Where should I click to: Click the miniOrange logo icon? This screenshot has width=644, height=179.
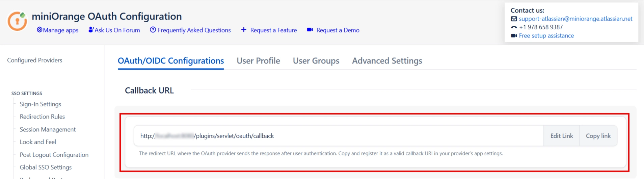point(17,21)
